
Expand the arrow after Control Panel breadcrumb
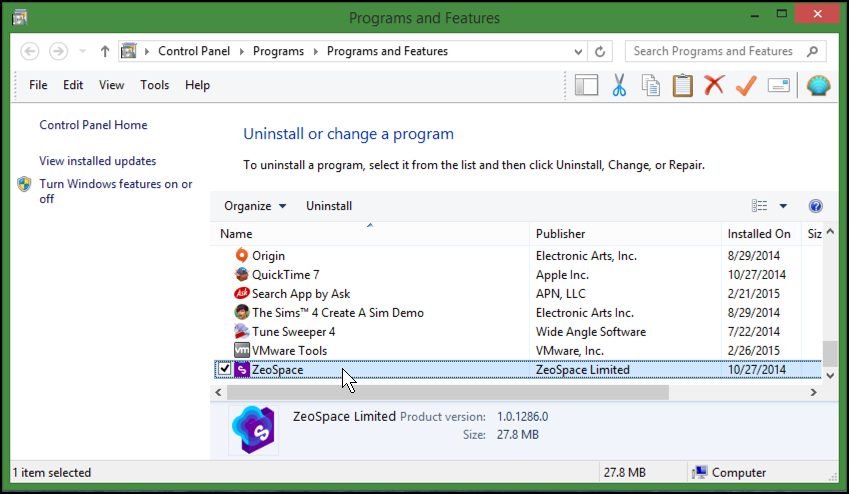click(x=241, y=51)
